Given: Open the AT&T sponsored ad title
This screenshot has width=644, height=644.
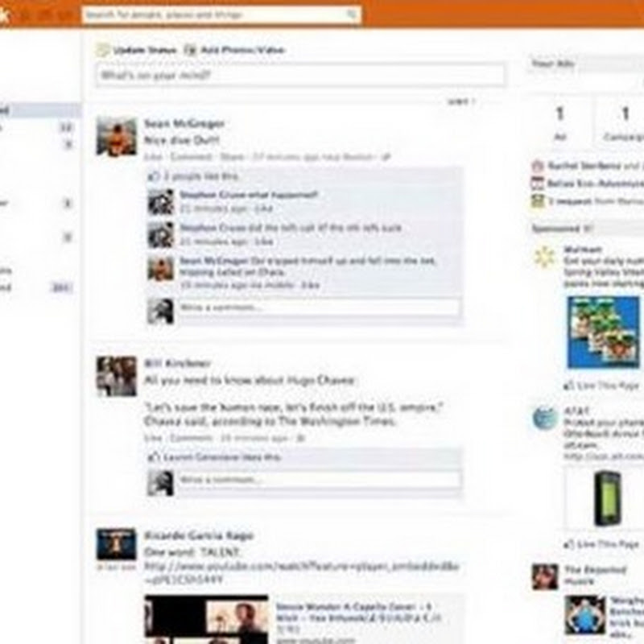Looking at the screenshot, I should point(576,410).
